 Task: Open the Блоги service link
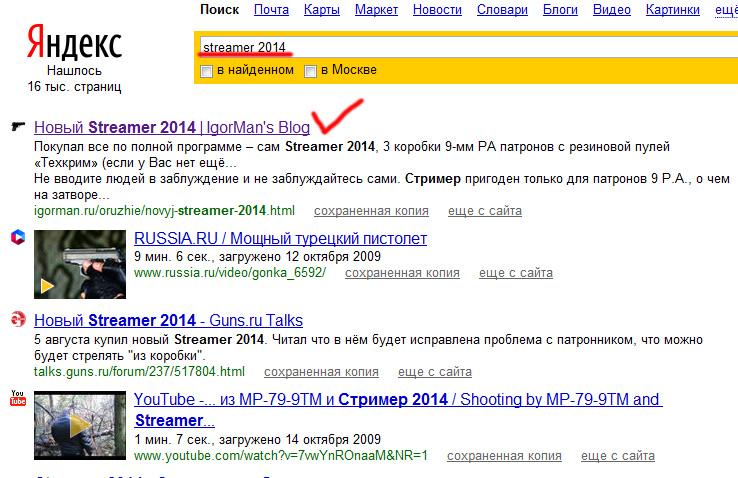560,10
